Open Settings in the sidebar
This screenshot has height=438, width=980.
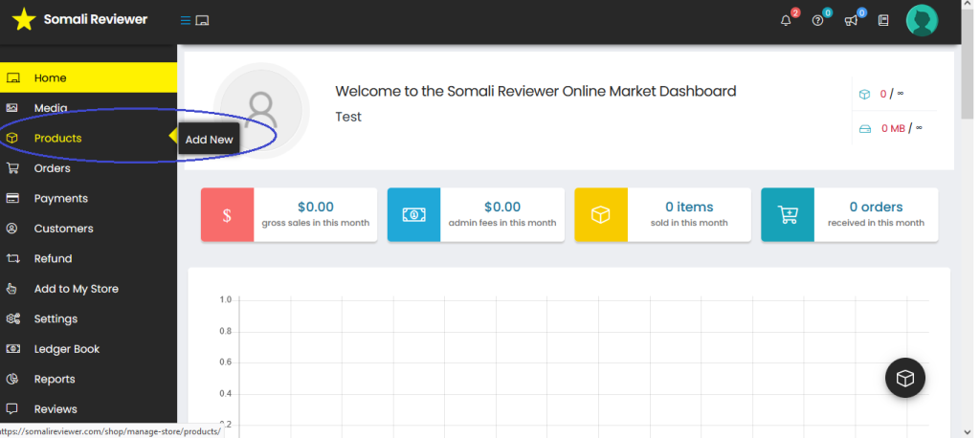pyautogui.click(x=88, y=318)
